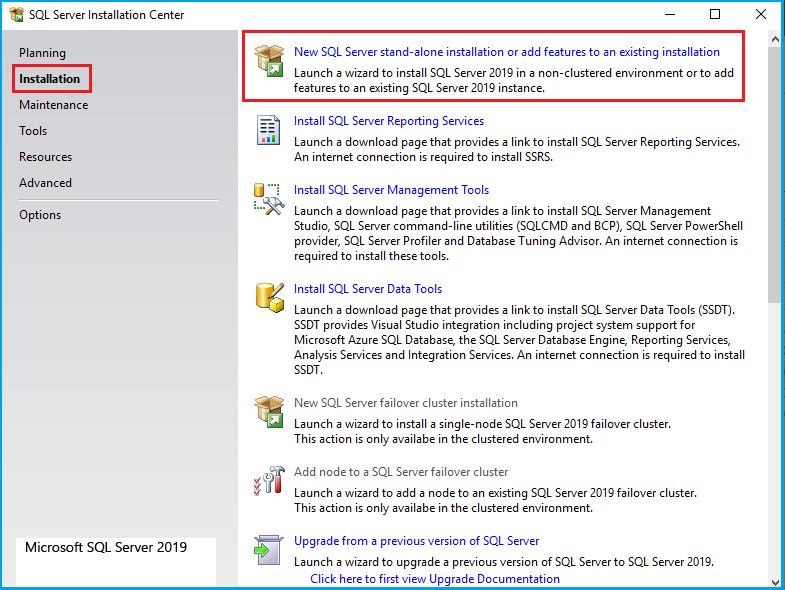785x590 pixels.
Task: Click Install SQL Server Management Tools link
Action: pos(391,190)
